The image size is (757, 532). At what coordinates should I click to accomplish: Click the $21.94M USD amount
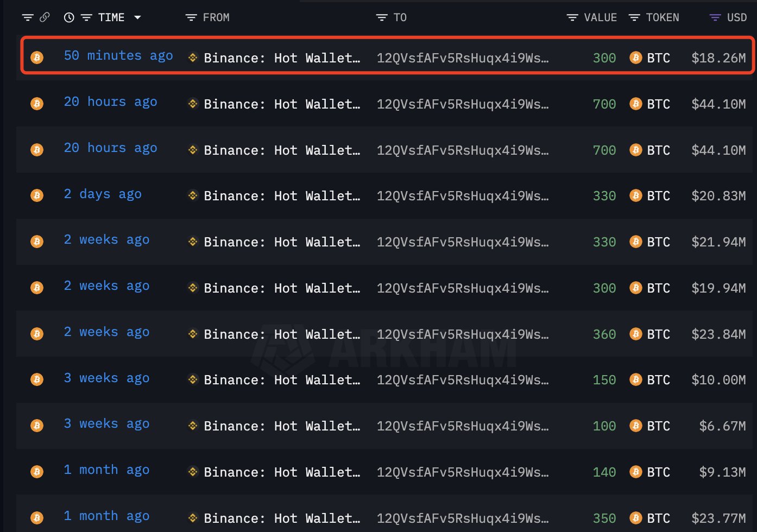718,242
